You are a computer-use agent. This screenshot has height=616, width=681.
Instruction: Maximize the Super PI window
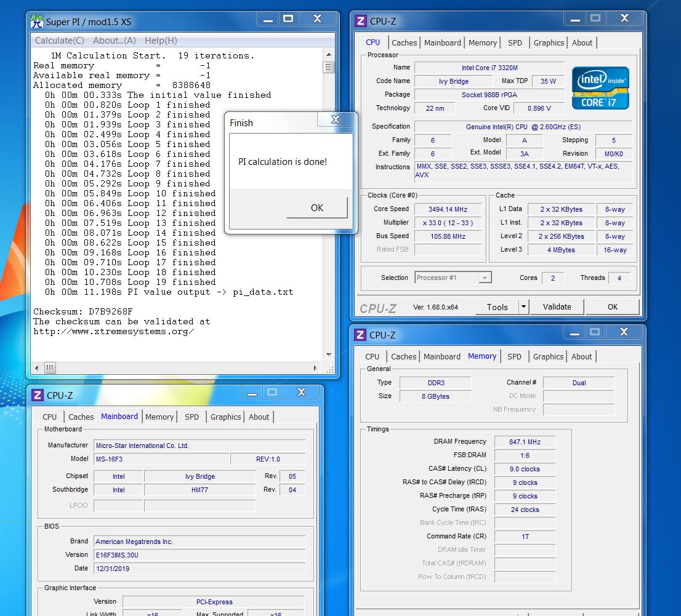coord(288,18)
